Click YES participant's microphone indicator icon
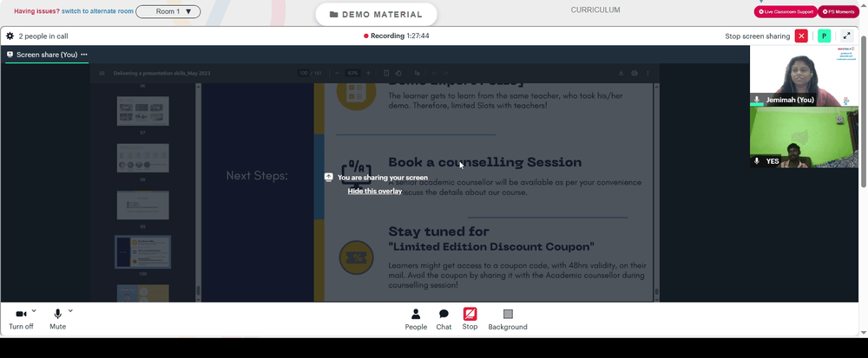 click(757, 161)
